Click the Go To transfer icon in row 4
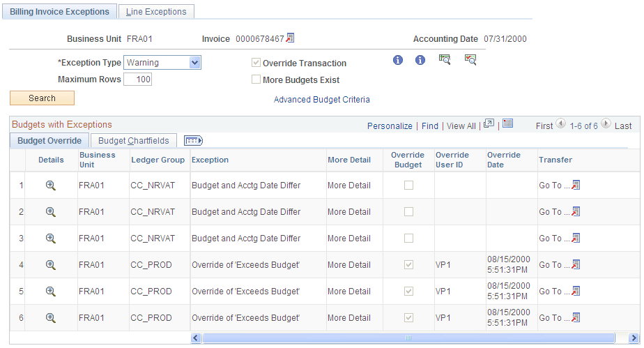The width and height of the screenshot is (644, 348). tap(576, 264)
